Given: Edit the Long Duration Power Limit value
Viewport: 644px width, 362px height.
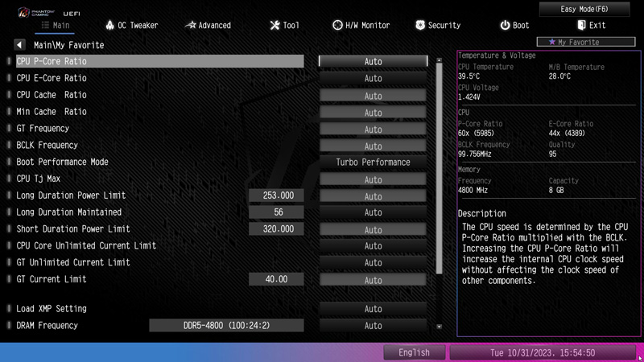Looking at the screenshot, I should [x=279, y=195].
